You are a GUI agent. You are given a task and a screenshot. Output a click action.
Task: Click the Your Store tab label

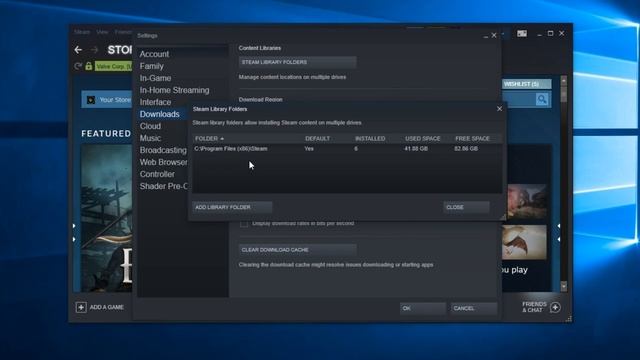pyautogui.click(x=115, y=100)
